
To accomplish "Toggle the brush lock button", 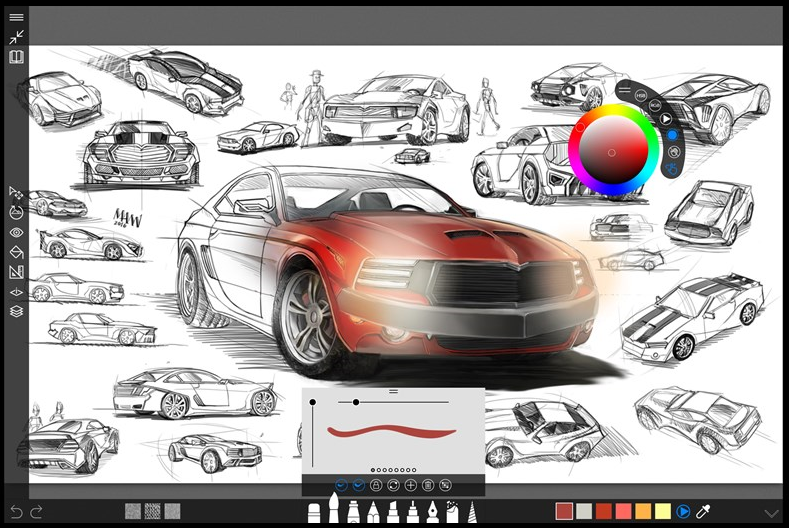I will [376, 485].
